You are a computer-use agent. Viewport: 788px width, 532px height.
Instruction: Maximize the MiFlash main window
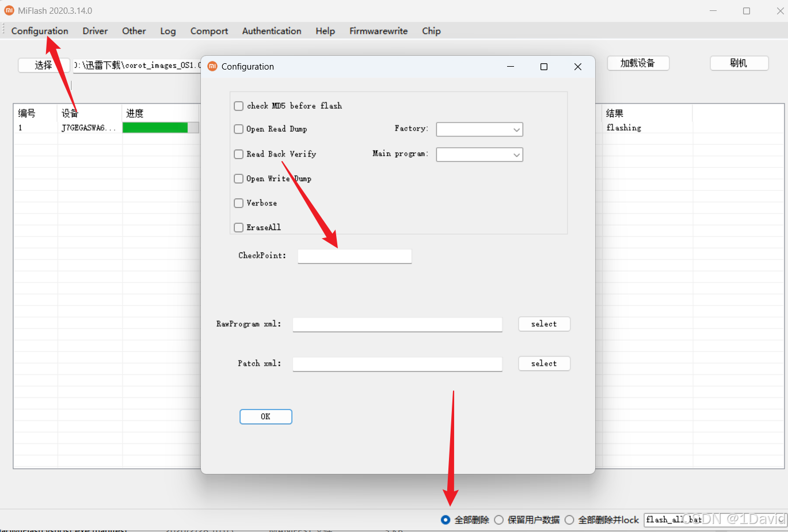(747, 11)
